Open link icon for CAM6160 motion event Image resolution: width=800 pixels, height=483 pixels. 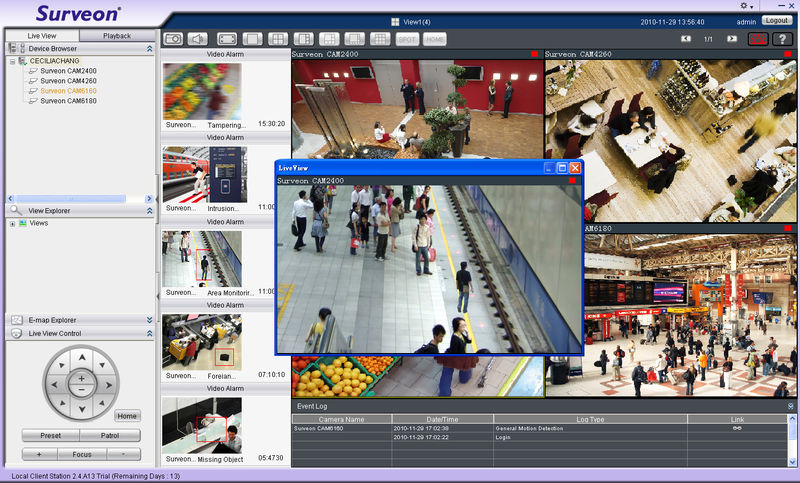[737, 428]
